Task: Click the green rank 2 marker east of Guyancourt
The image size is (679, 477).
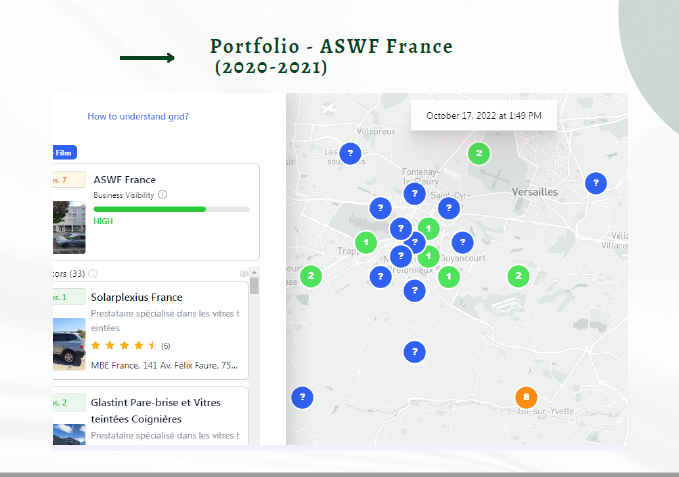Action: coord(518,276)
